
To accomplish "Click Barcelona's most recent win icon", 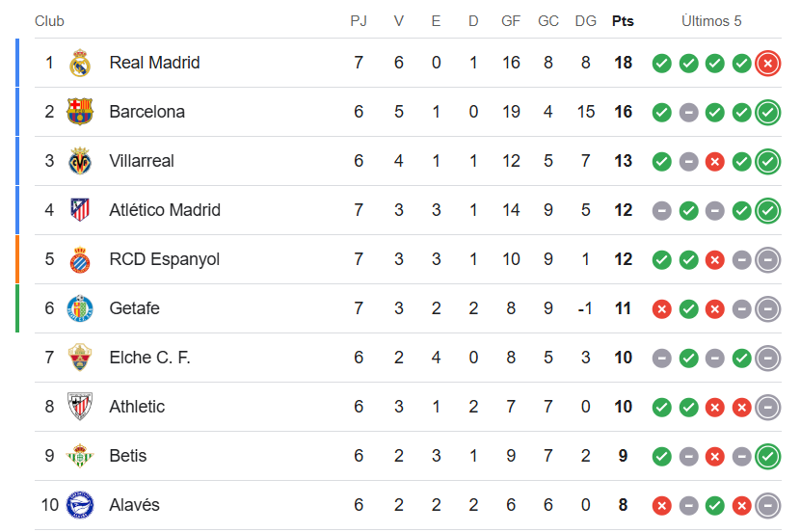I will [768, 112].
